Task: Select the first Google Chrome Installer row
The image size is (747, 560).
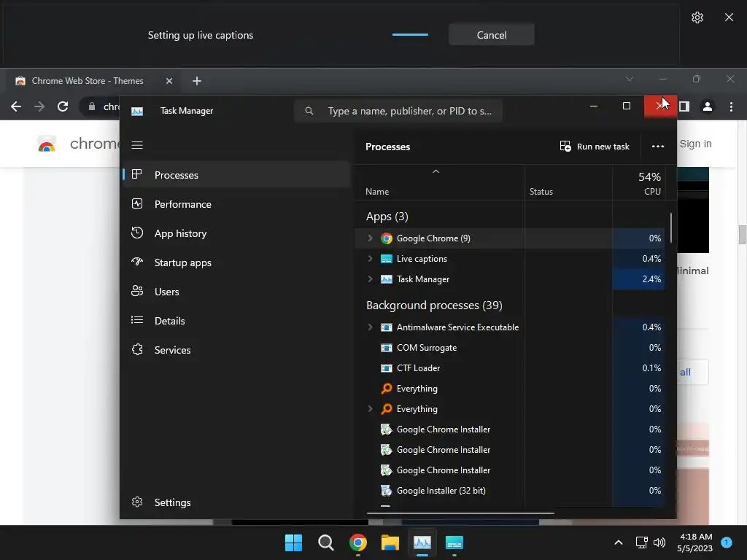Action: [509, 429]
